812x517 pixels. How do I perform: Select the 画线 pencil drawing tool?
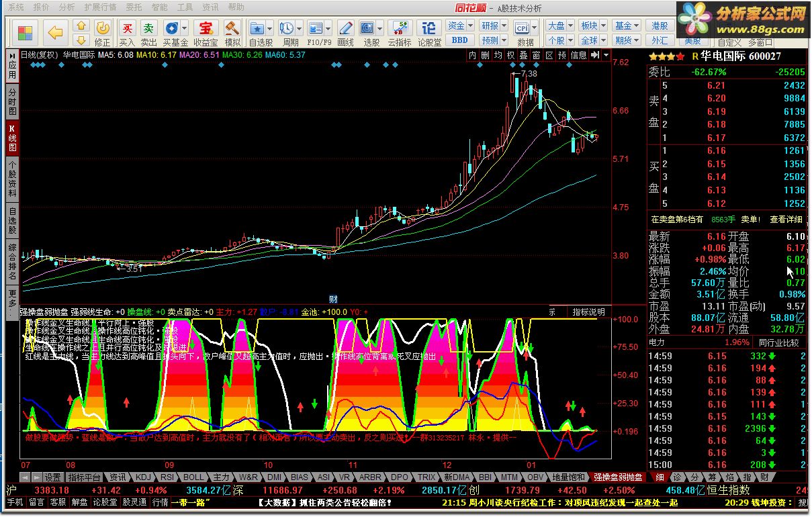345,28
